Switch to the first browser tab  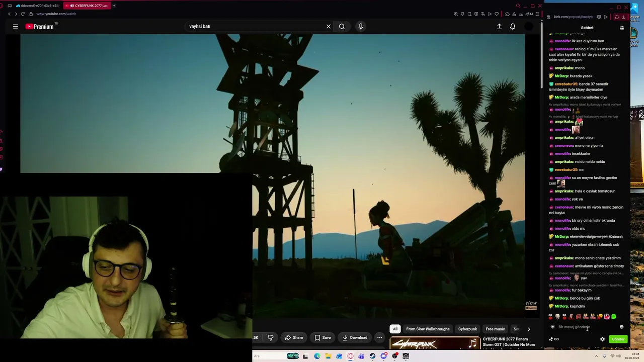pos(37,6)
